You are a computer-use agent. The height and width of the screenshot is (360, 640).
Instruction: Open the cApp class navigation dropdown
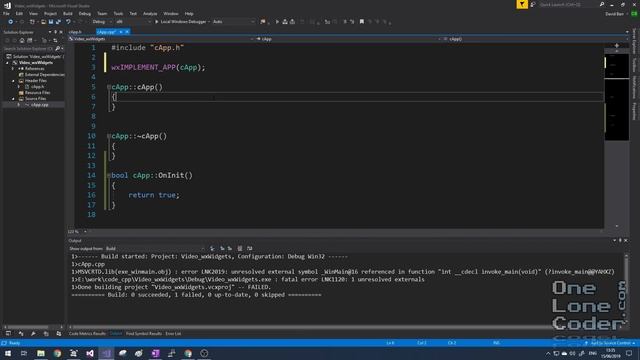(x=348, y=39)
